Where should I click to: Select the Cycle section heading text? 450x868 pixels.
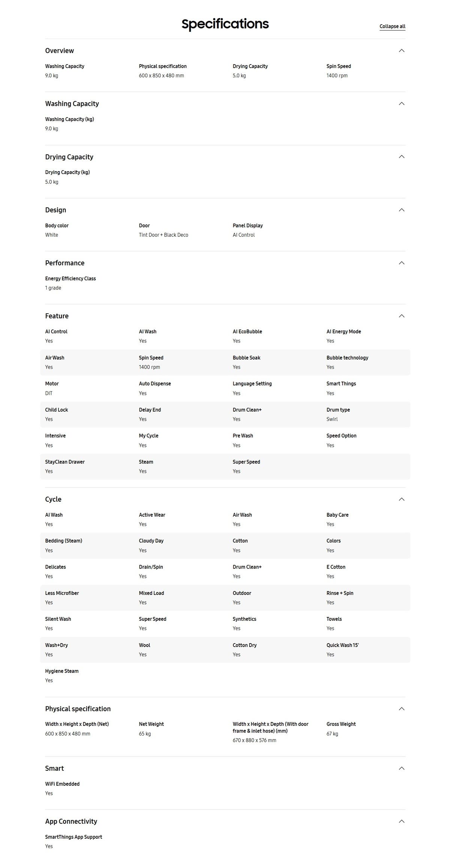pyautogui.click(x=53, y=499)
